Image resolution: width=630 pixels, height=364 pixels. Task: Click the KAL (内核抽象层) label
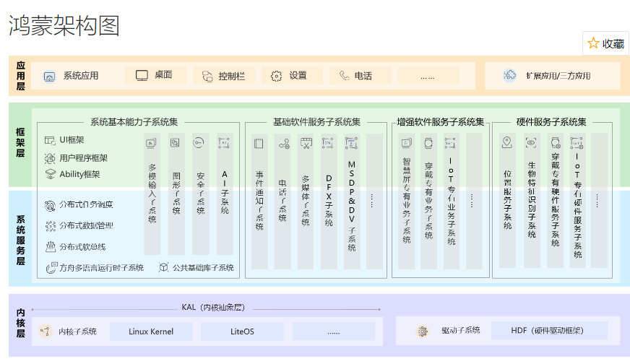213,308
